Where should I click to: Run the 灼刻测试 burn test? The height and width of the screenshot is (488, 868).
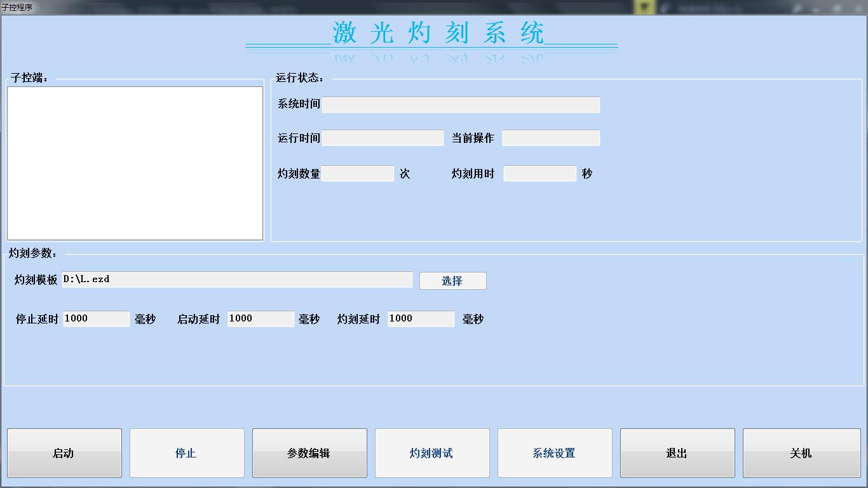click(x=432, y=453)
